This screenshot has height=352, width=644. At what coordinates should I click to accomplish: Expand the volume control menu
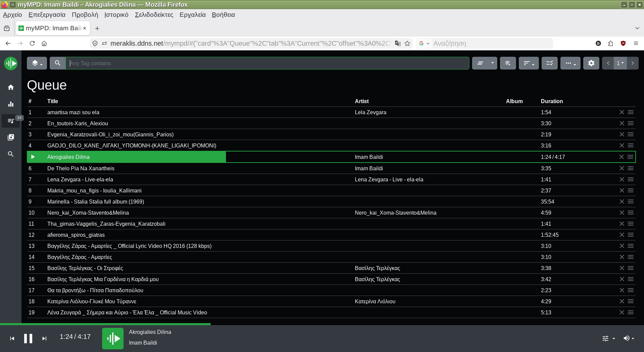coord(629,338)
